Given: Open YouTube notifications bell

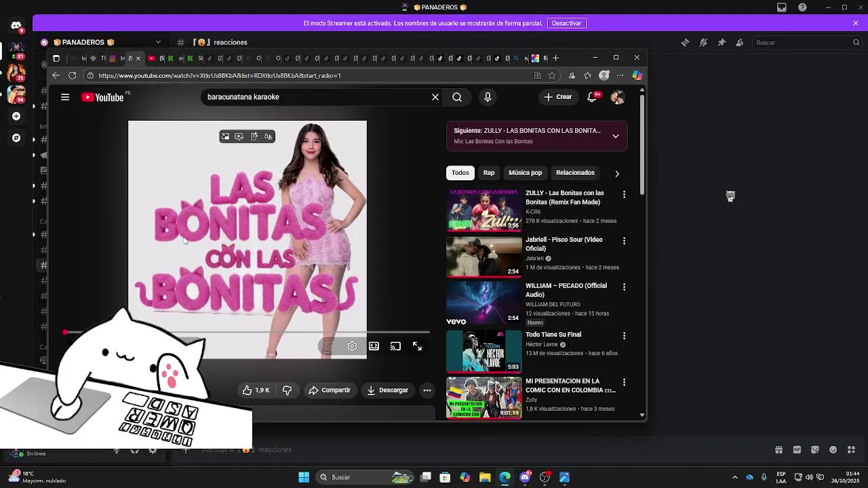Looking at the screenshot, I should click(x=593, y=97).
